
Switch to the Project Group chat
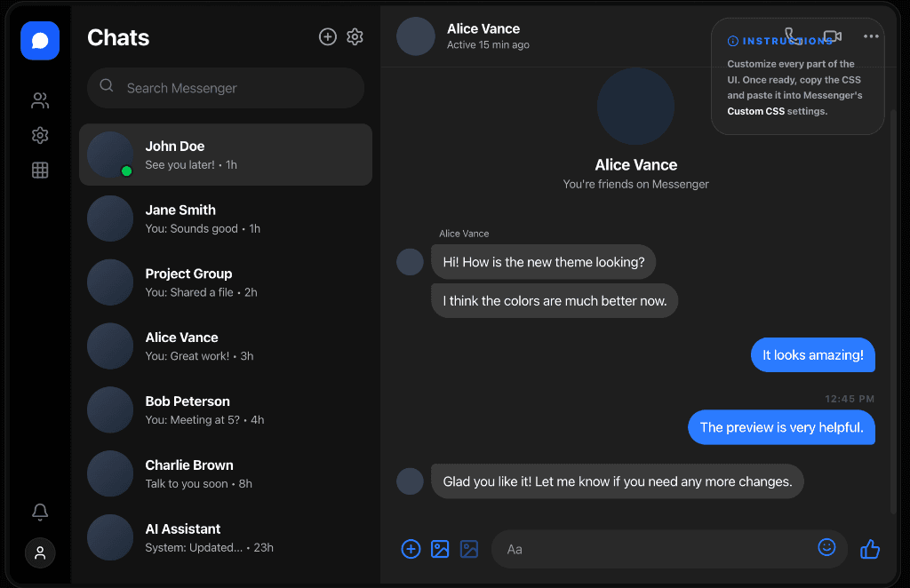click(x=225, y=282)
